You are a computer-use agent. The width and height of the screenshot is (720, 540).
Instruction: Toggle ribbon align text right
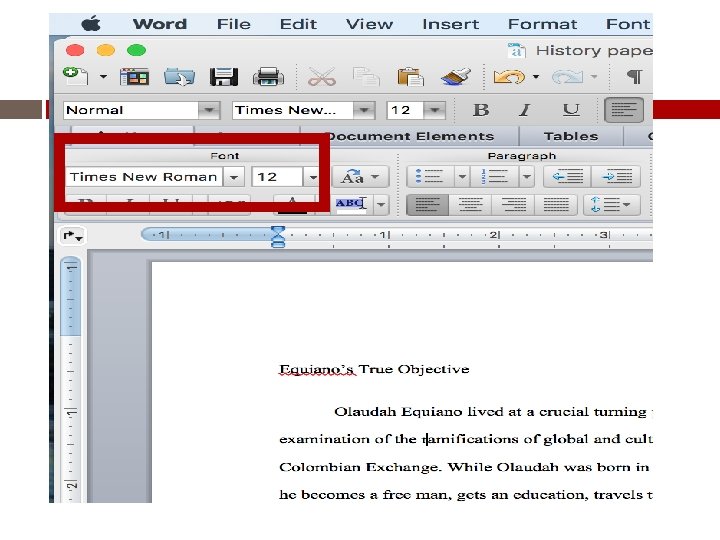tap(513, 204)
